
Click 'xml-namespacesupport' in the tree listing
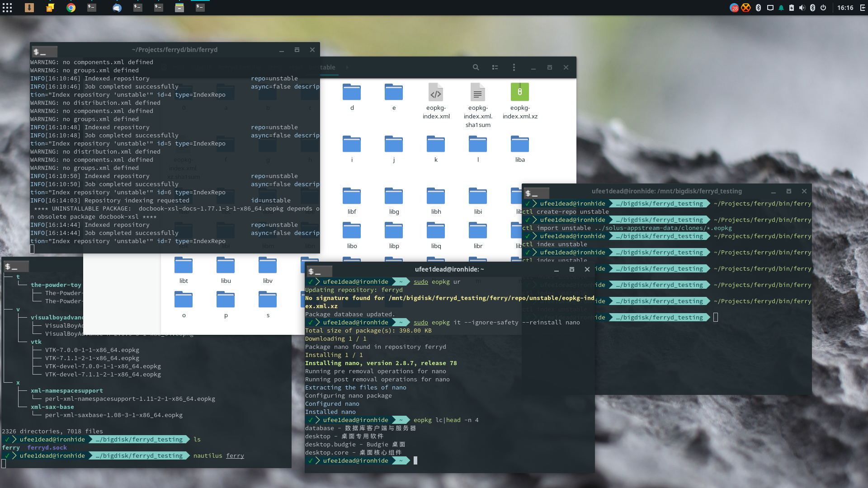[67, 390]
